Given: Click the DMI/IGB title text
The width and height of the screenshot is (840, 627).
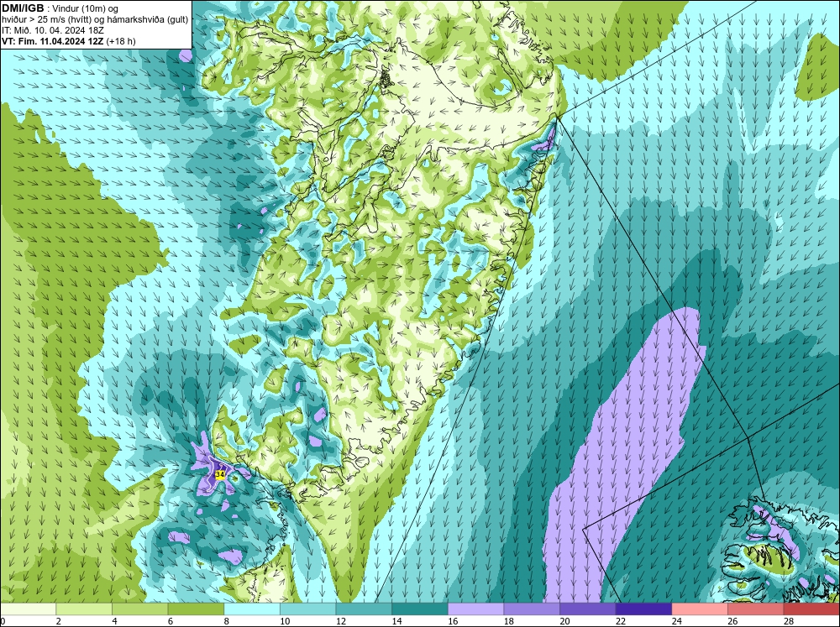Looking at the screenshot, I should (23, 8).
